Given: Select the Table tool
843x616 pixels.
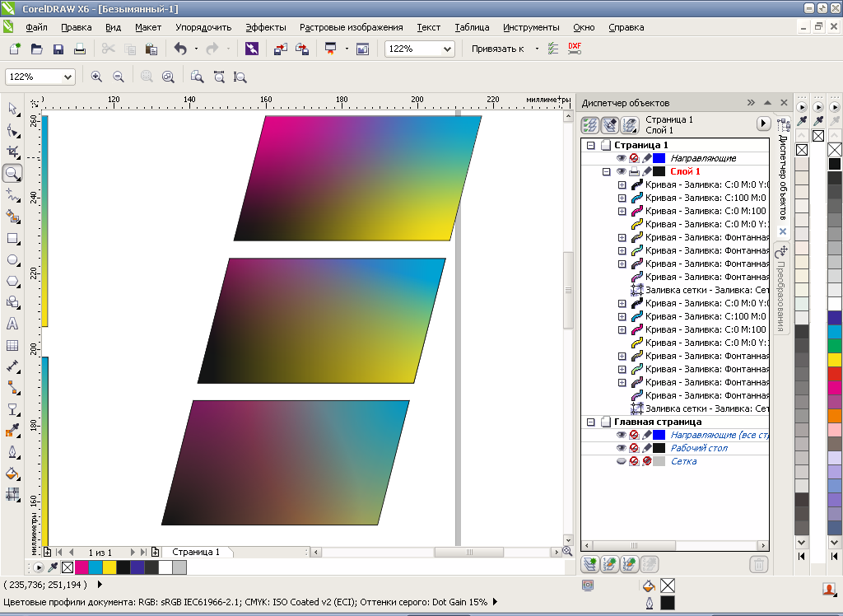Looking at the screenshot, I should click(x=12, y=345).
